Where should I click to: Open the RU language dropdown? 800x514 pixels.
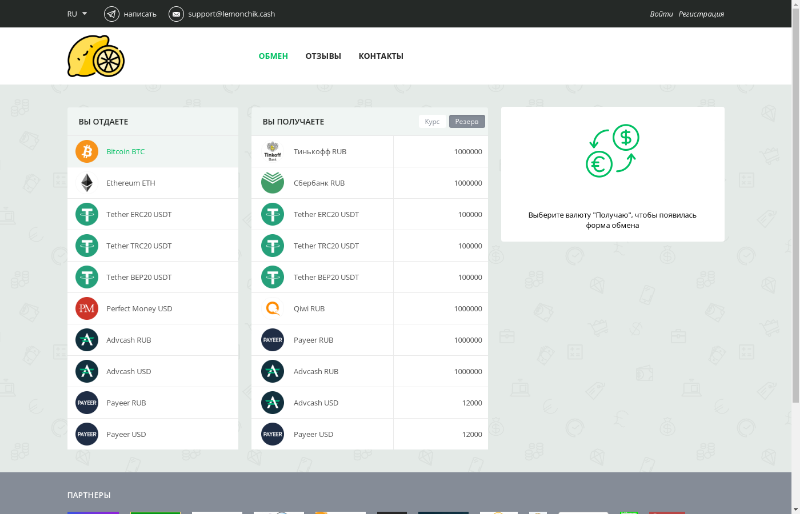pos(77,14)
